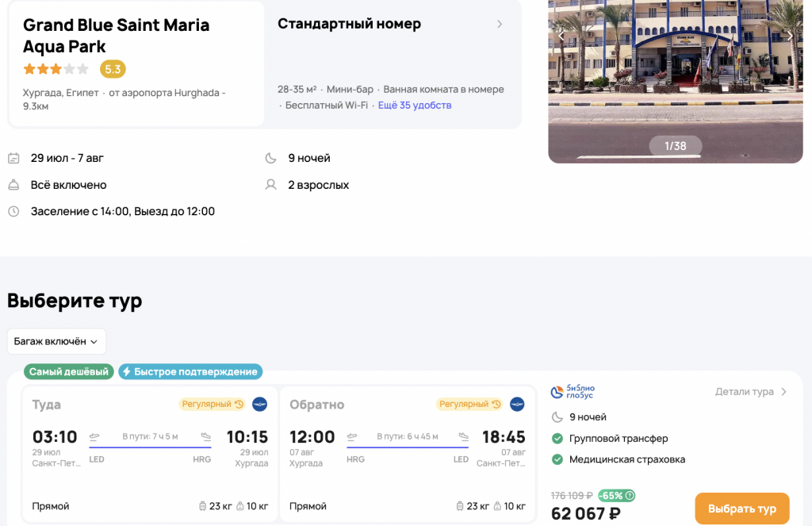Click the crossed-out price 176 109 ₽
Viewport: 812px width, 526px height.
coord(572,496)
